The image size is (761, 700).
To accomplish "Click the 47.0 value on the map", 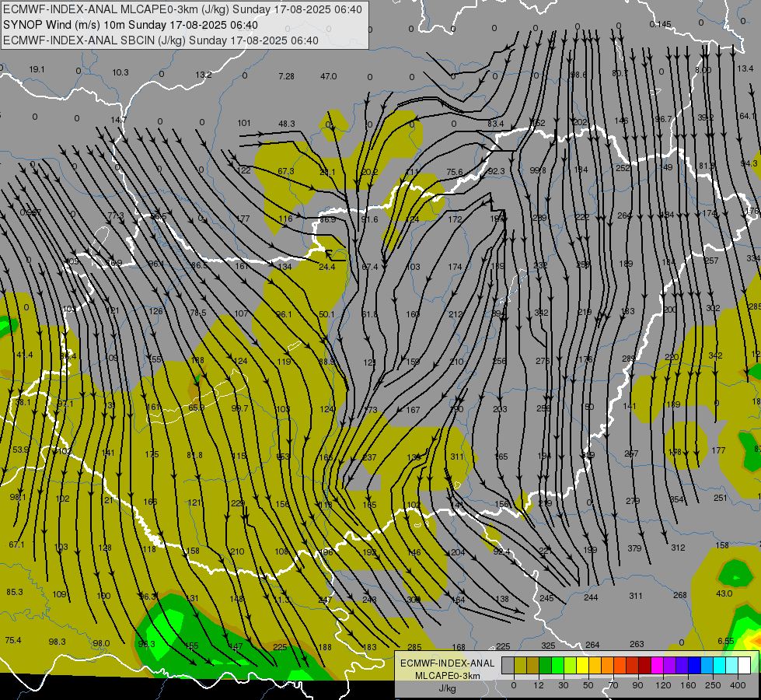I will (x=329, y=76).
